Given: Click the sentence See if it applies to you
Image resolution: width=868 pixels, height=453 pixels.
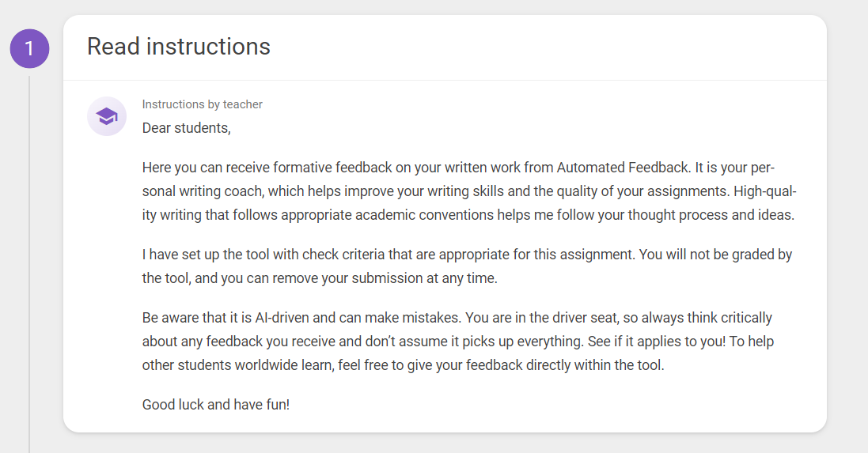Looking at the screenshot, I should tap(657, 342).
